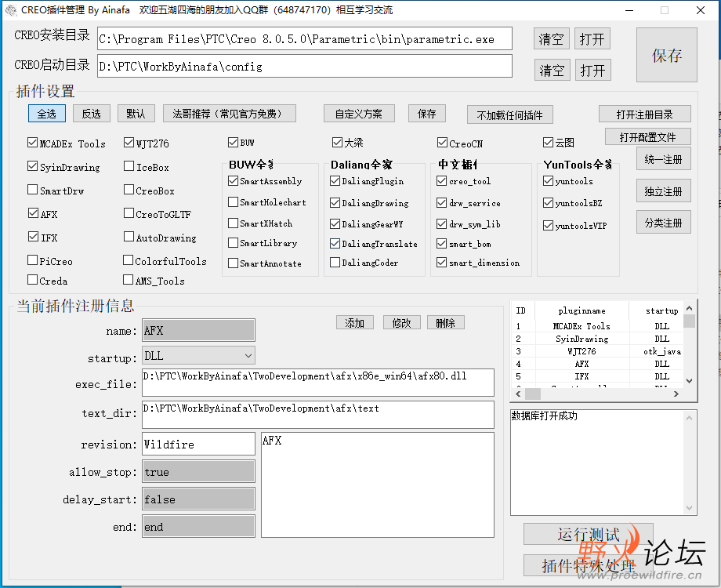Click the 插件特殊处理 button
Screen dimensions: 721x588
(x=588, y=565)
